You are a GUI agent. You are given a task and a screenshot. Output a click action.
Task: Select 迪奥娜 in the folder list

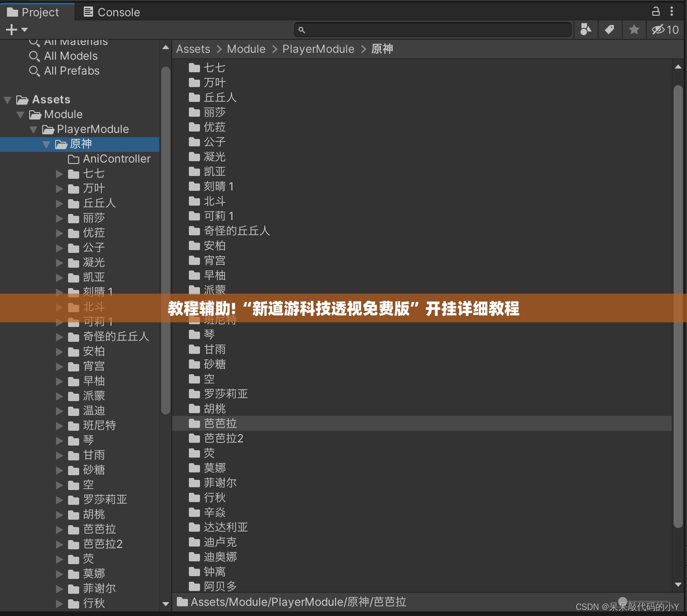(x=220, y=557)
